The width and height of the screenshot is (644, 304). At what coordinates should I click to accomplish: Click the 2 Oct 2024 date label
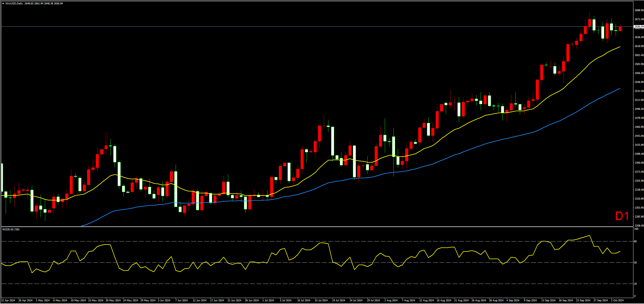coord(617,300)
